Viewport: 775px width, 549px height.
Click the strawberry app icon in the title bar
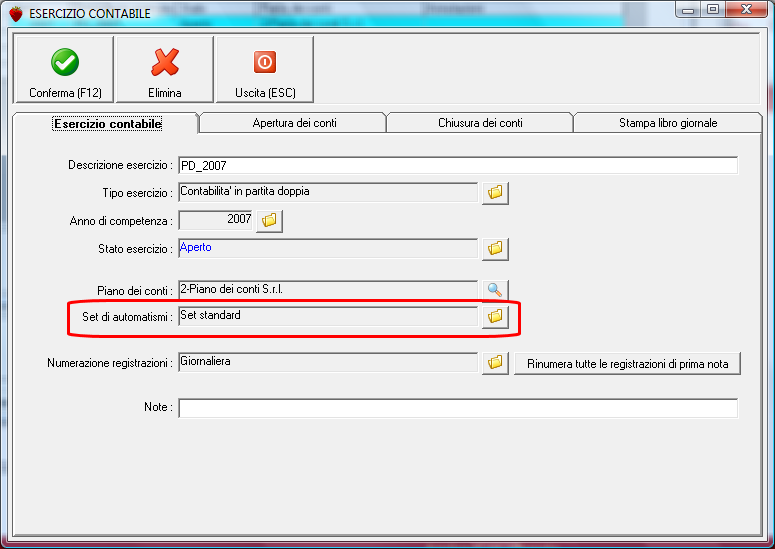[16, 13]
